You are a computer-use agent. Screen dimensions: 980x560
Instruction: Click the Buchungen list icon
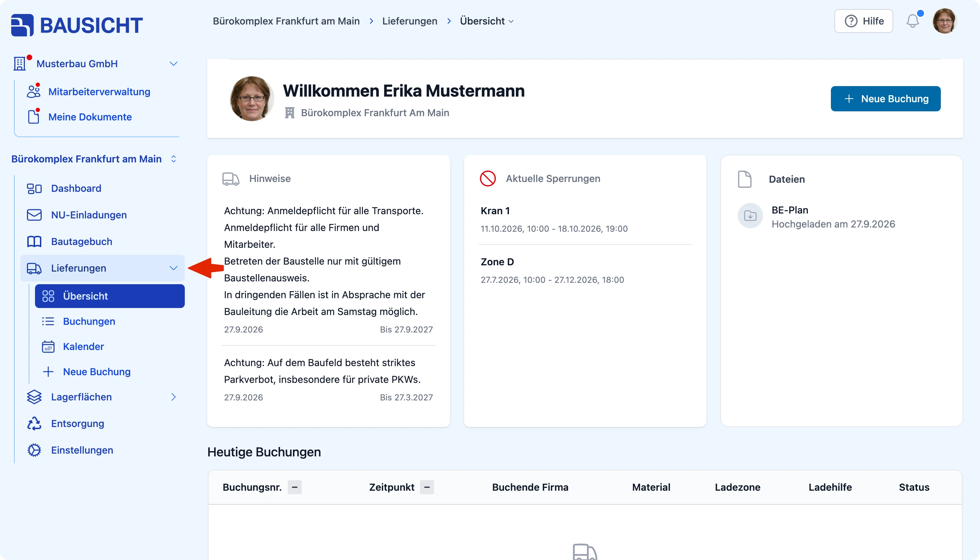click(48, 321)
